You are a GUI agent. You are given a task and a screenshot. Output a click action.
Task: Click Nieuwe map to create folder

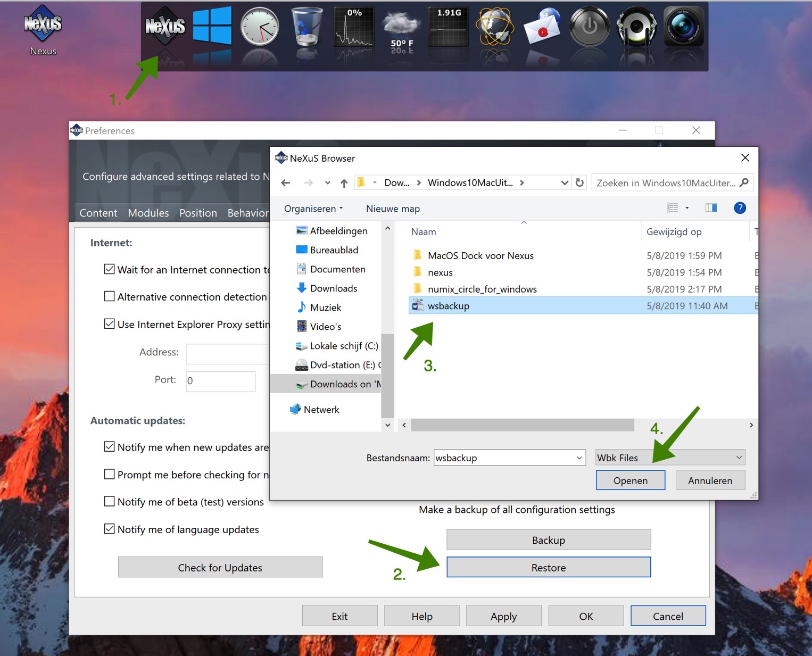click(x=393, y=209)
